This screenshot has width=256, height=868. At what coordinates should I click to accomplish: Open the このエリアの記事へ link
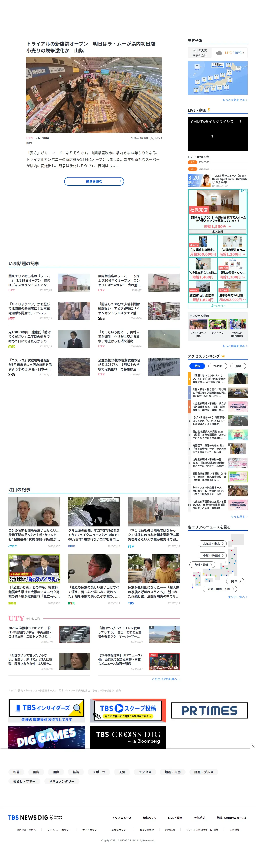click(166, 679)
